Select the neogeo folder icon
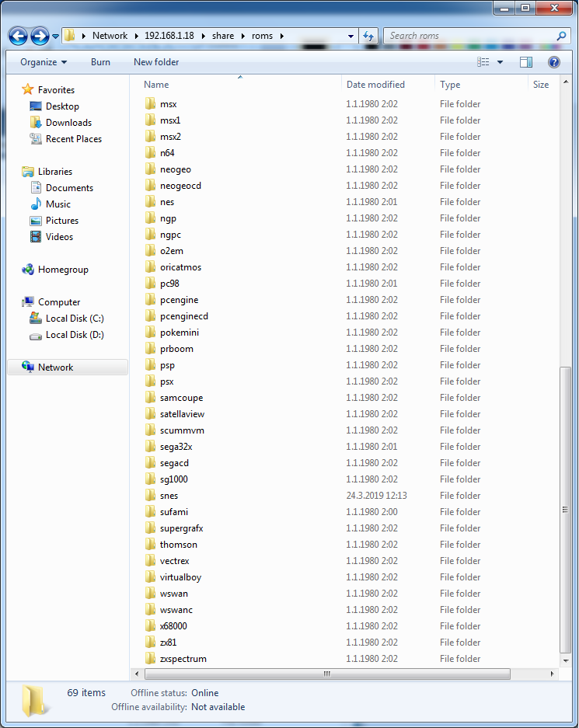Image resolution: width=579 pixels, height=728 pixels. click(150, 169)
